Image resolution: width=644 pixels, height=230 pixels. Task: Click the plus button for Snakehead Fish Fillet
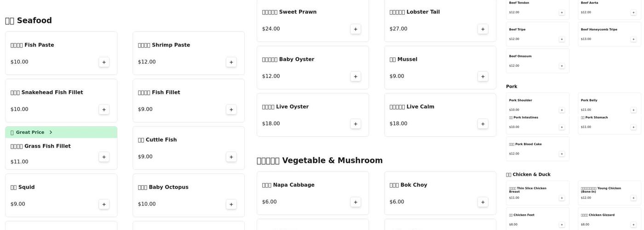(104, 109)
